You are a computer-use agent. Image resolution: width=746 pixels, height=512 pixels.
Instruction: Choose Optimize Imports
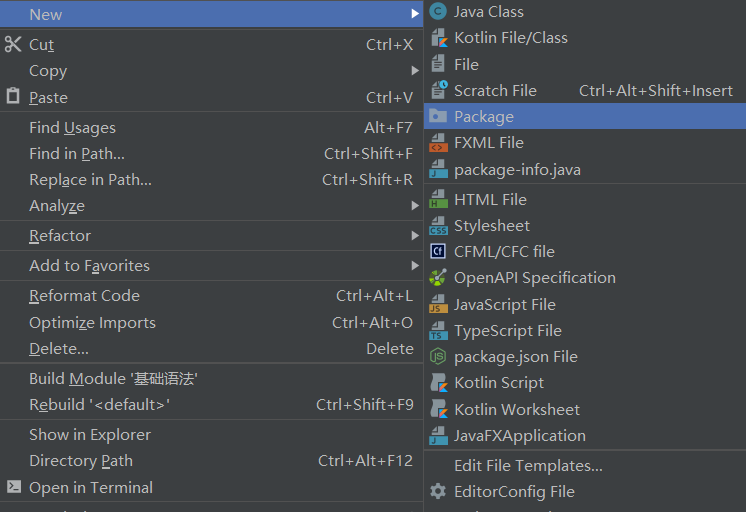(211, 323)
